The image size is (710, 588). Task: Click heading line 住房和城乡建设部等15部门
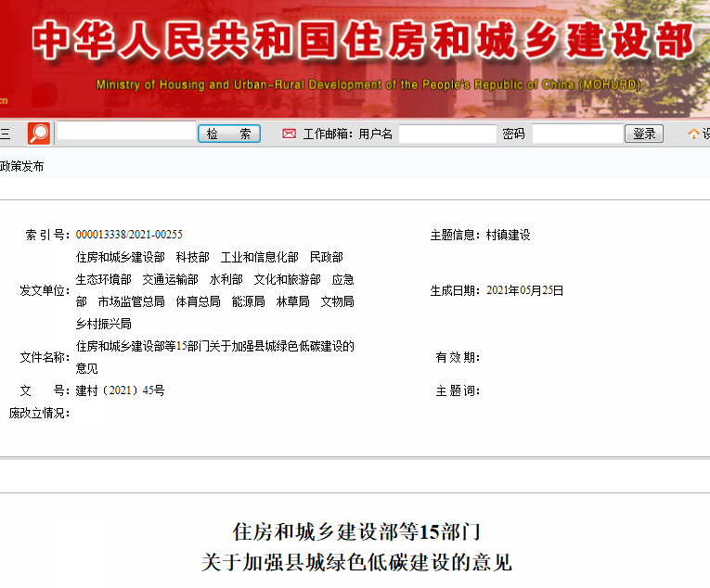pyautogui.click(x=356, y=531)
